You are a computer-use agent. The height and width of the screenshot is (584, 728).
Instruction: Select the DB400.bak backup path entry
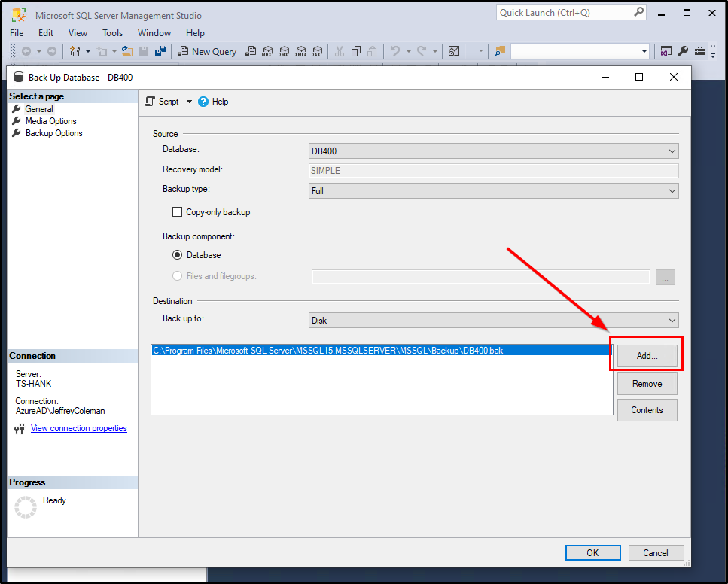click(382, 351)
